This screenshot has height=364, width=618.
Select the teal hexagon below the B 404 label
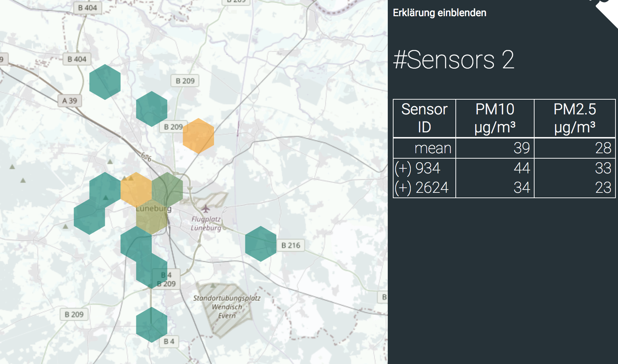[105, 82]
